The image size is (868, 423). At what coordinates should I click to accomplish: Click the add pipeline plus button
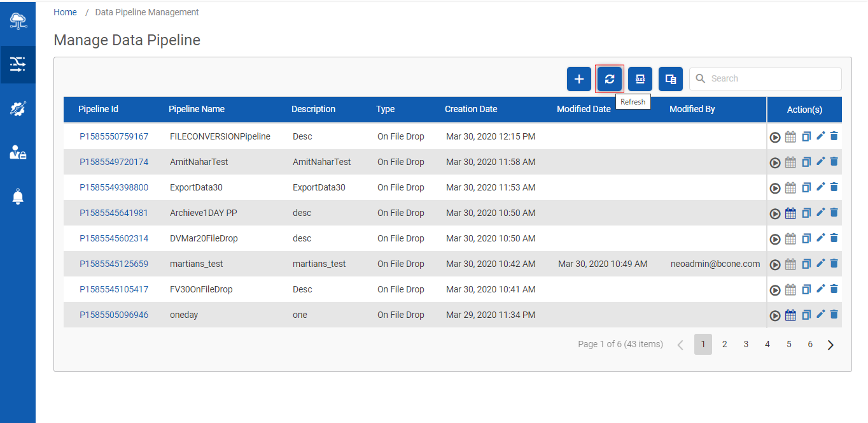(x=579, y=79)
